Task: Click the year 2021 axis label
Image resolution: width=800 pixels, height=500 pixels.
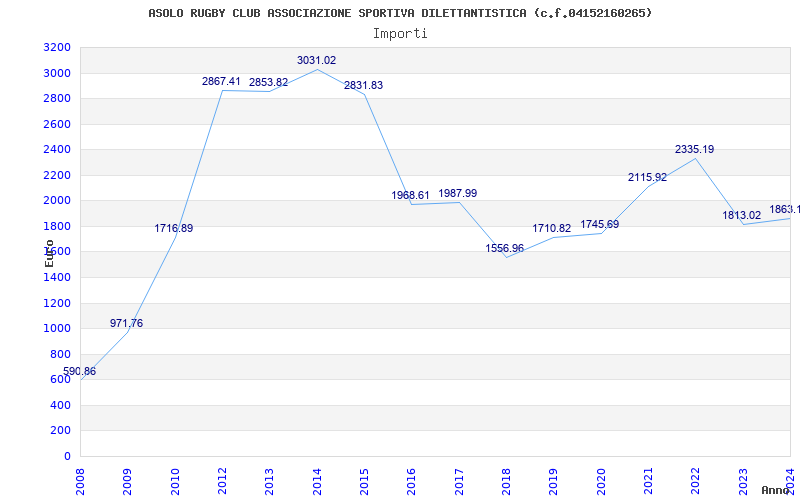Action: pos(648,482)
